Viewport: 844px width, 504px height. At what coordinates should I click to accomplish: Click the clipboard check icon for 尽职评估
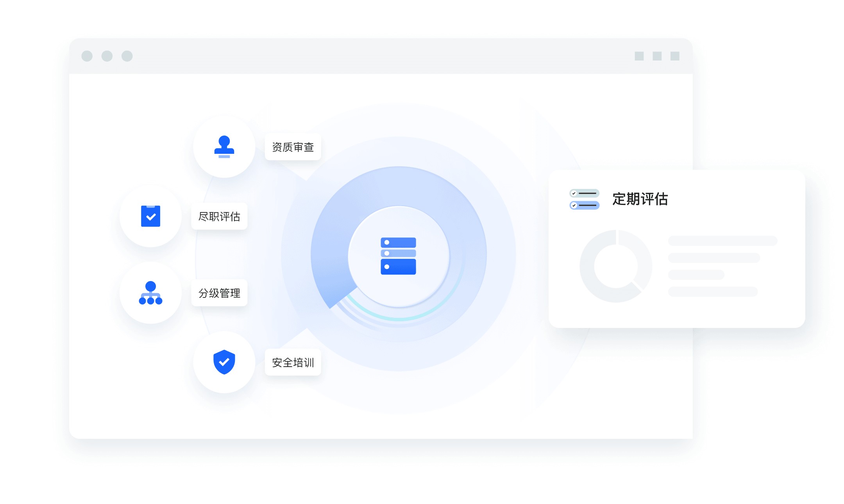click(x=150, y=216)
